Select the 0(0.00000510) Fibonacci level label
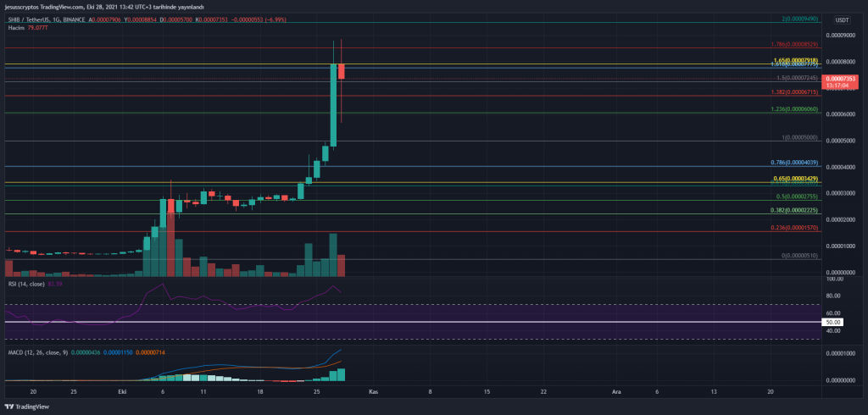This screenshot has width=868, height=415. click(800, 256)
